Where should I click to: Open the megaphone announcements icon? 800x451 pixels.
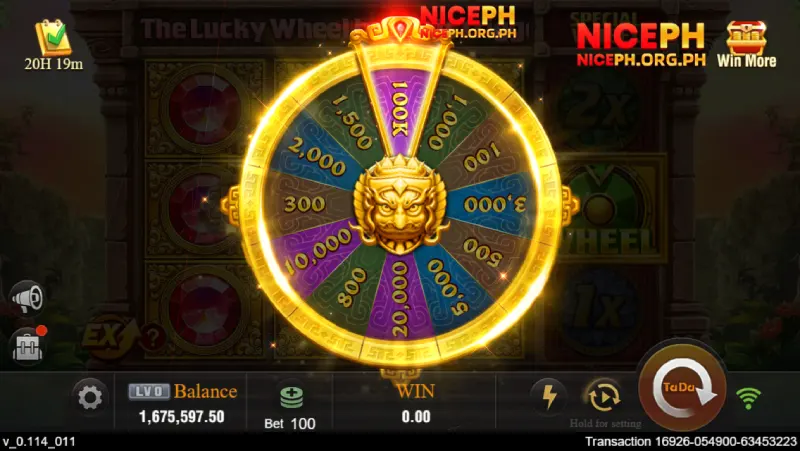point(27,298)
